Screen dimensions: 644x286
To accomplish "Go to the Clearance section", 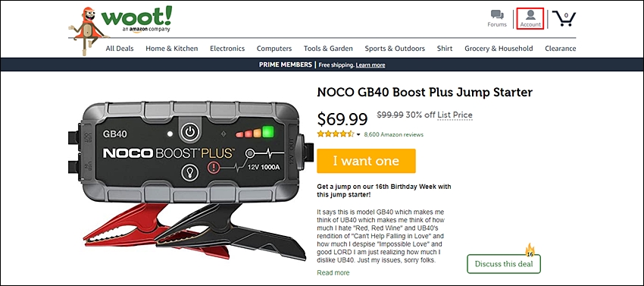I will [560, 49].
